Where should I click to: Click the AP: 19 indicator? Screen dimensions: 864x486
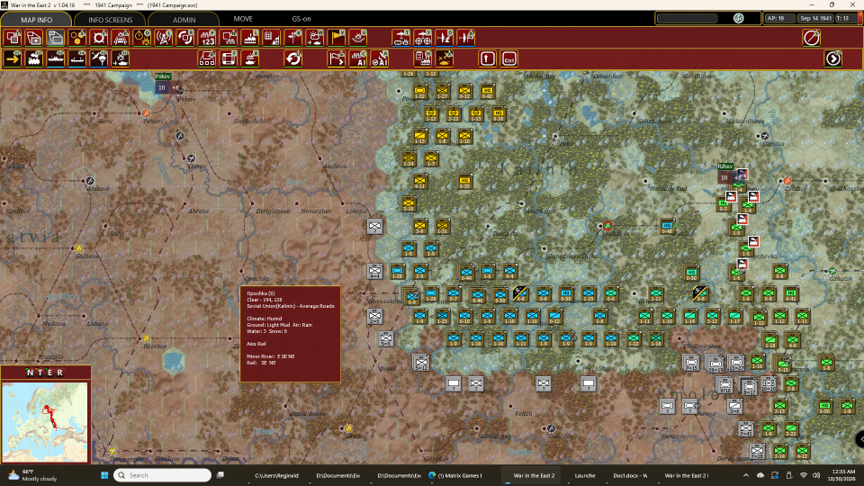tap(779, 18)
